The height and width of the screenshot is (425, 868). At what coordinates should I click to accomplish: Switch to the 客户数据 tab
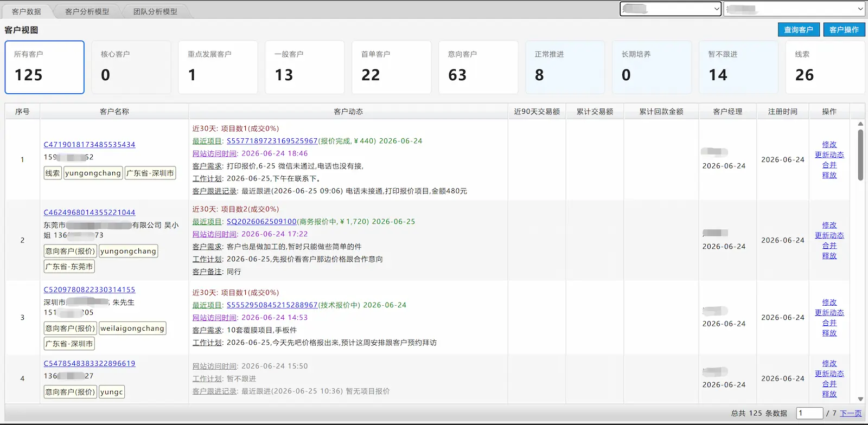point(27,11)
